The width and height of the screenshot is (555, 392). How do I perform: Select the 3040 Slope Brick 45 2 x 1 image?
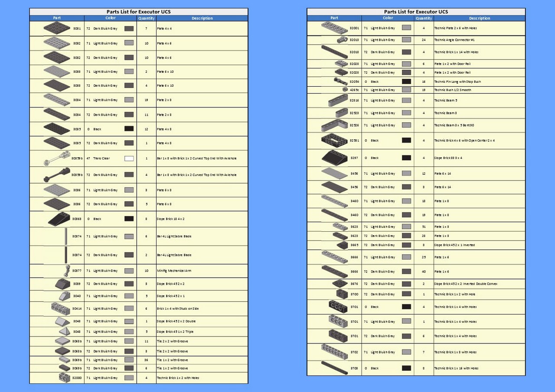pyautogui.click(x=65, y=296)
